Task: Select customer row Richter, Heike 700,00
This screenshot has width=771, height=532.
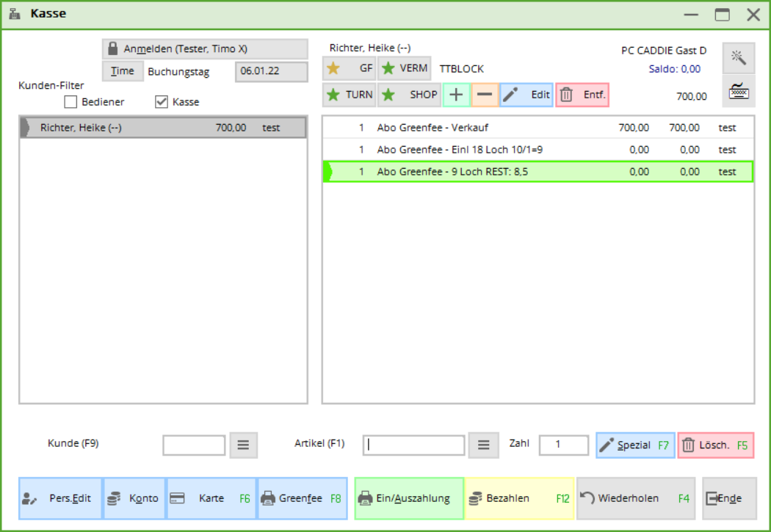Action: (x=163, y=128)
